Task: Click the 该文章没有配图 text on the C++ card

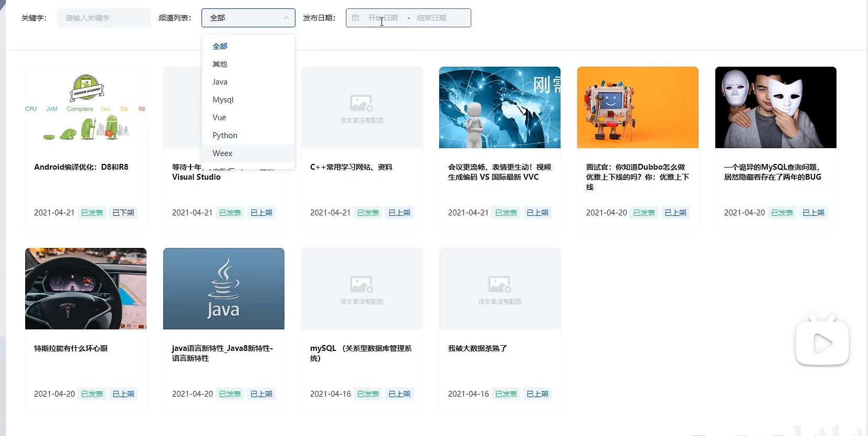Action: [x=362, y=121]
